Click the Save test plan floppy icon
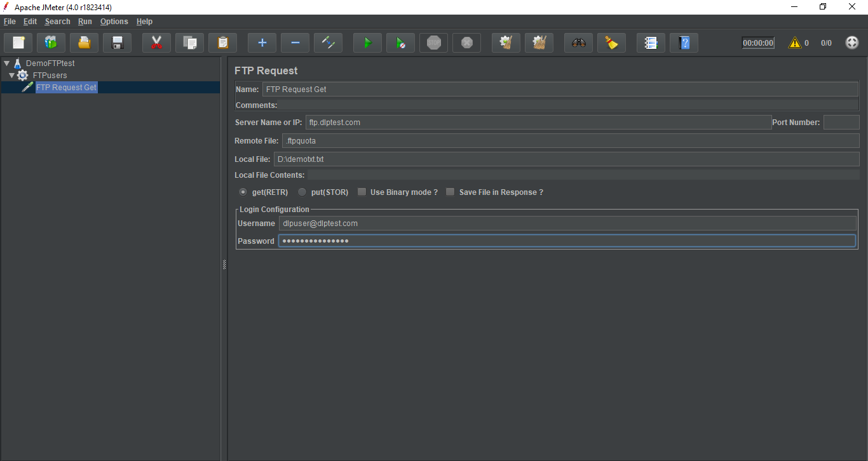This screenshot has width=868, height=461. [117, 43]
